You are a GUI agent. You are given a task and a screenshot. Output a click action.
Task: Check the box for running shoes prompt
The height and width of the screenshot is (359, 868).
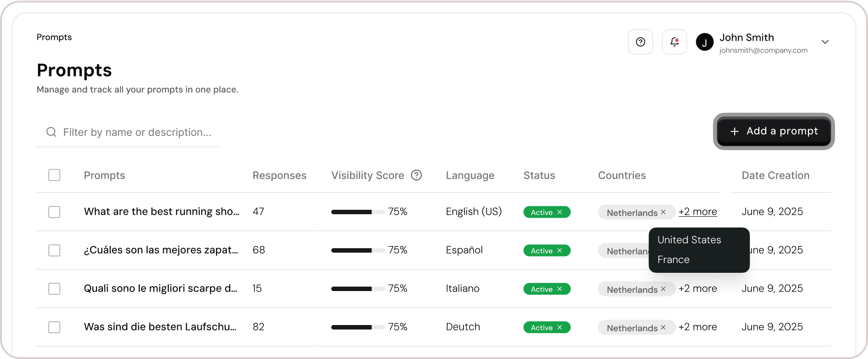54,212
